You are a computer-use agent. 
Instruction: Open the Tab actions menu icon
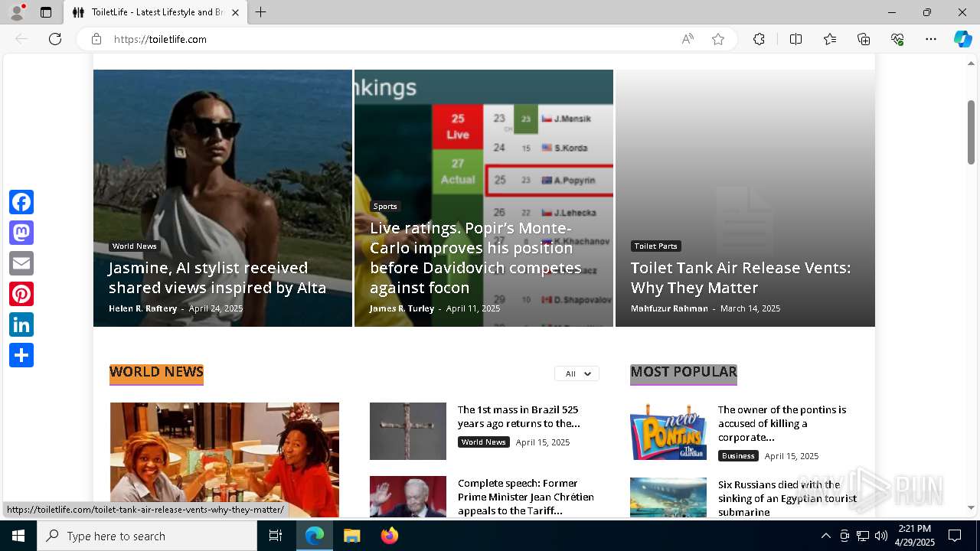pyautogui.click(x=46, y=12)
